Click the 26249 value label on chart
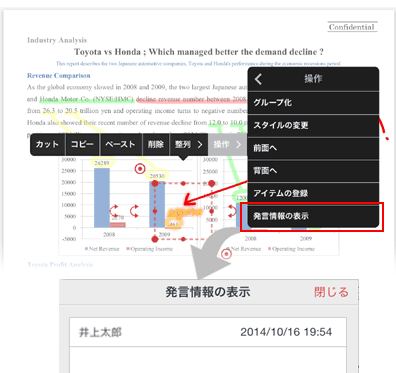Viewport: 396px width, 373px height. point(102,163)
